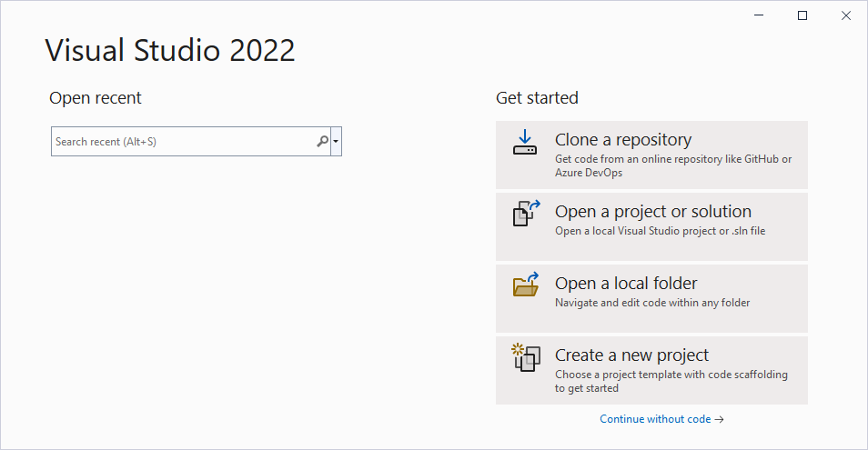
Task: Follow the Continue without code link
Action: point(661,419)
